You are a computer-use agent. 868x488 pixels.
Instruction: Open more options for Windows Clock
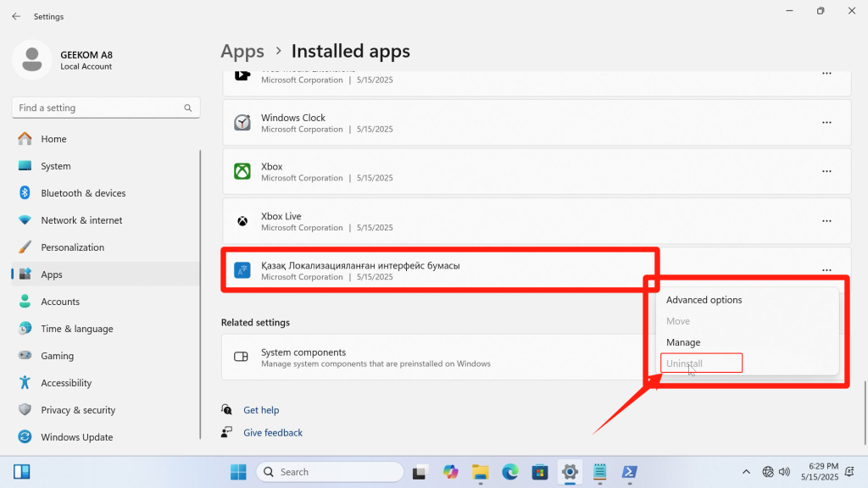pos(826,122)
